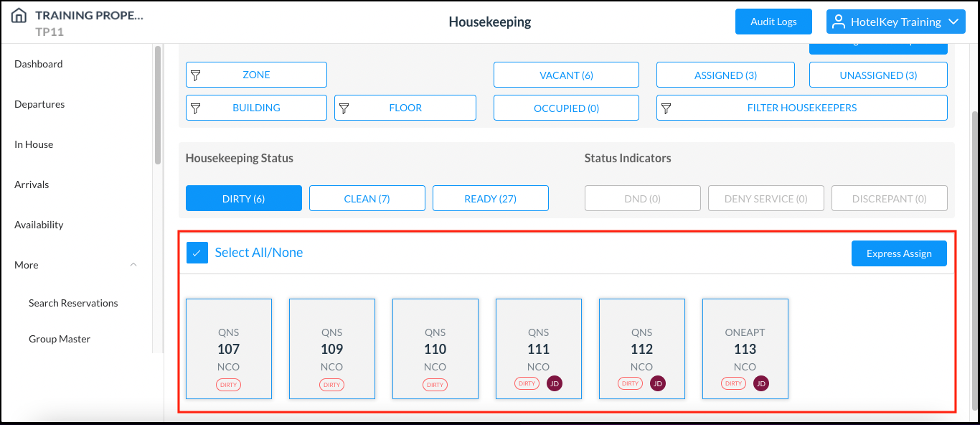Click the home icon next to TRAINING PROPE...

pyautogui.click(x=19, y=14)
